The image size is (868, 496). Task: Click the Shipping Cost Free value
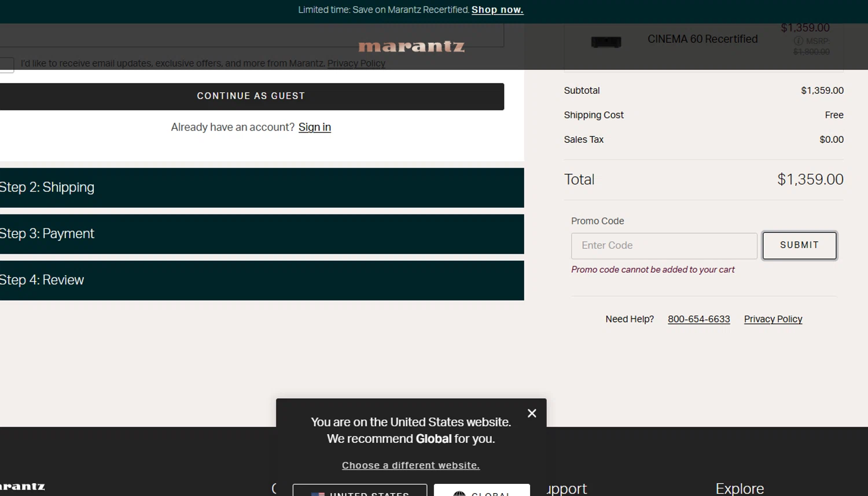point(834,115)
